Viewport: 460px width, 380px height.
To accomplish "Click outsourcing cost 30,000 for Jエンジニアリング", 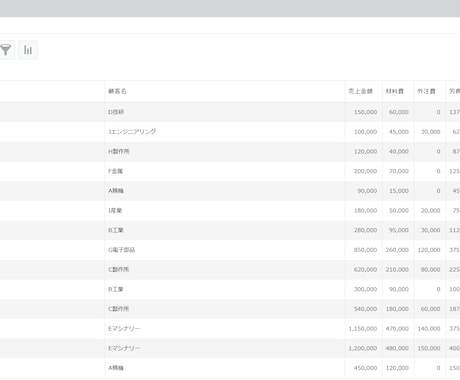I will click(x=430, y=132).
